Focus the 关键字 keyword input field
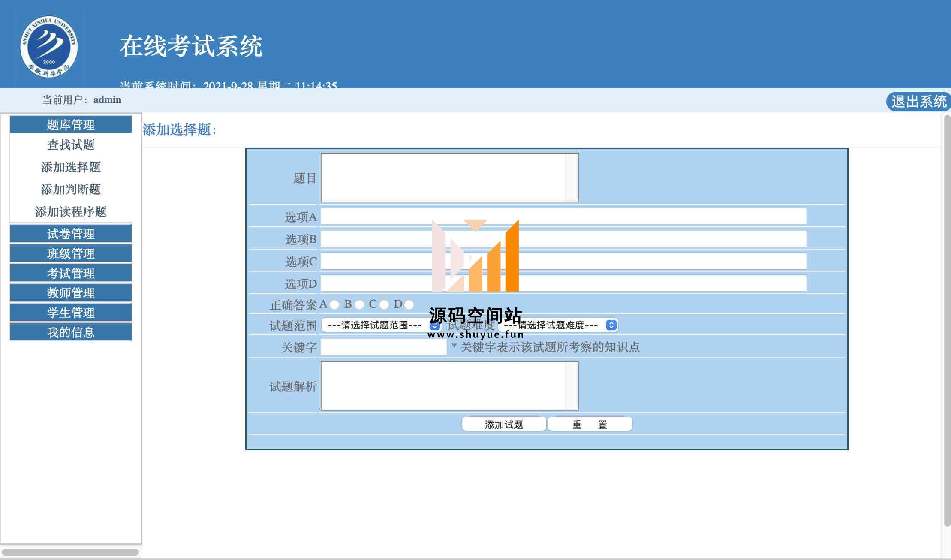This screenshot has height=560, width=951. pos(384,347)
